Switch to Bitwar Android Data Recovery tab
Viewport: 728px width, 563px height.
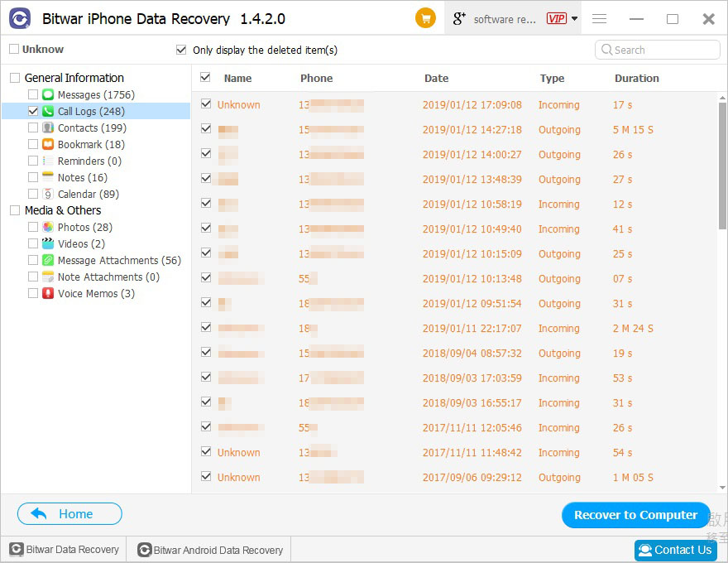click(x=210, y=550)
